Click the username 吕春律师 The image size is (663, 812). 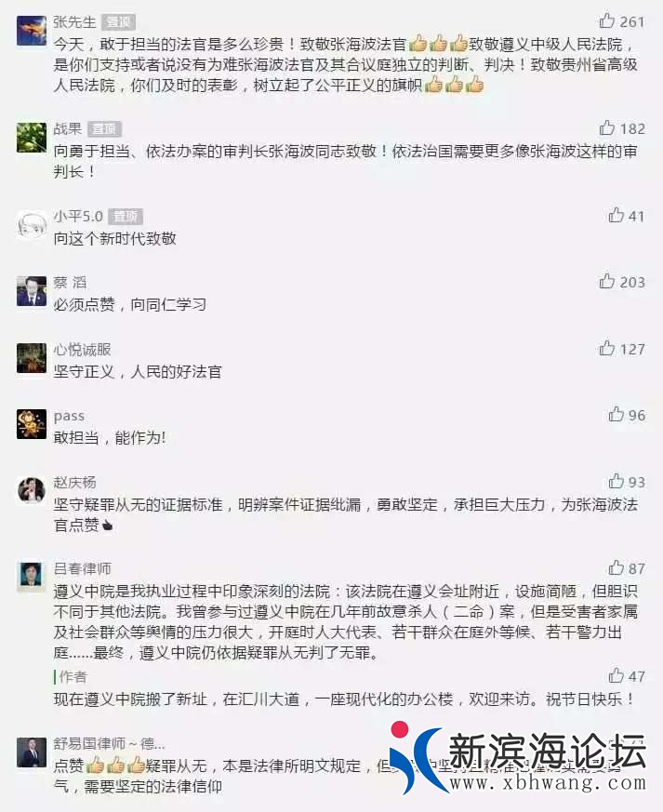click(82, 569)
